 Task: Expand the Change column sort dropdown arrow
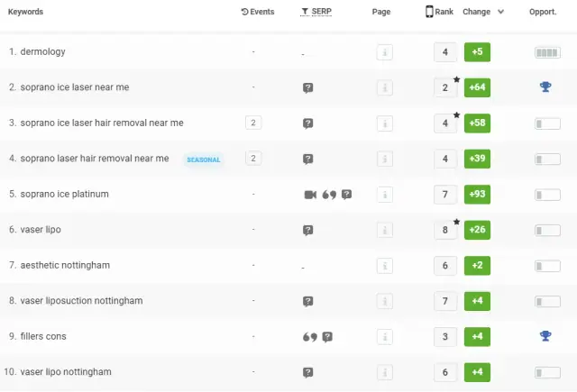coord(500,12)
